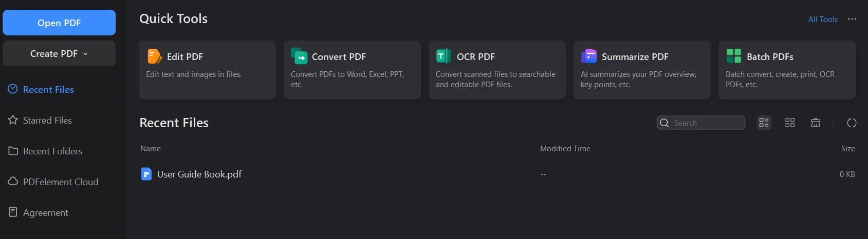The width and height of the screenshot is (868, 239).
Task: Open Recent Folders in sidebar
Action: coord(52,151)
